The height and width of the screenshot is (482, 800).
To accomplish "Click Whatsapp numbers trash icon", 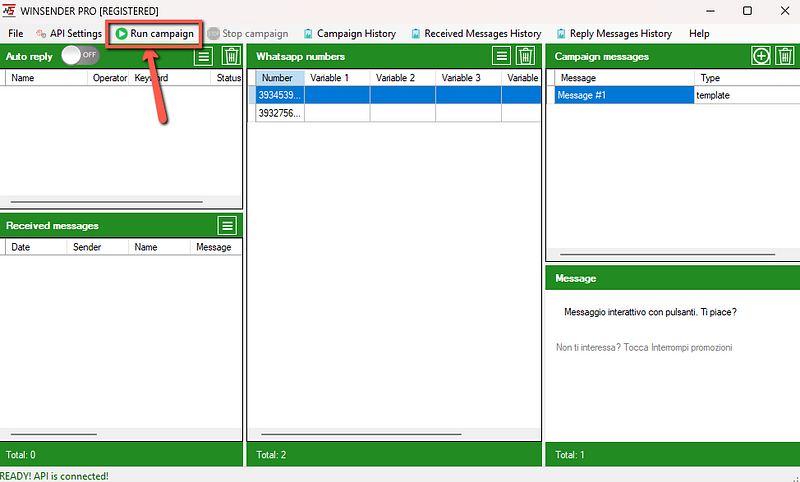I will click(525, 56).
